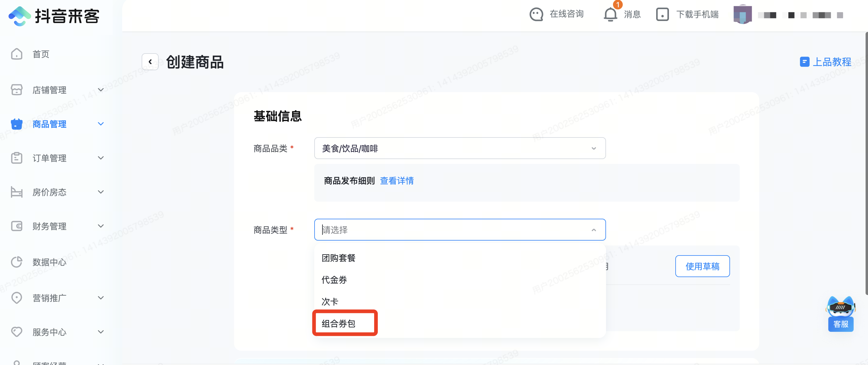Click the 商品发布细则 text
The height and width of the screenshot is (365, 868).
pos(349,180)
